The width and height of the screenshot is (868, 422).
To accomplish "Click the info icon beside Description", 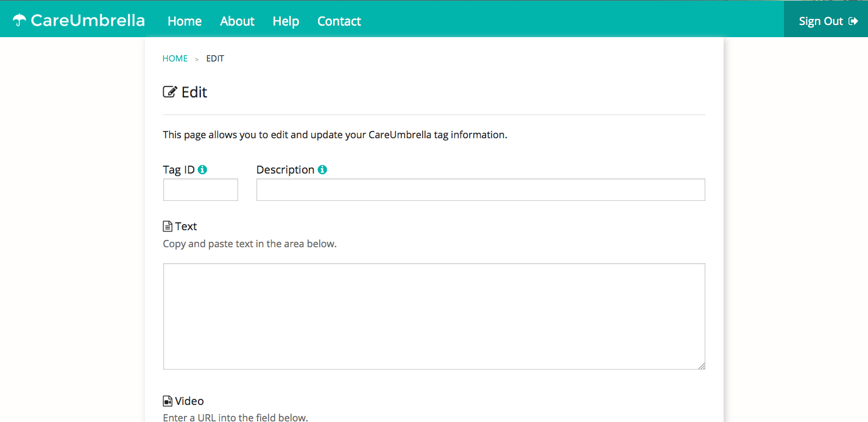I will coord(322,170).
